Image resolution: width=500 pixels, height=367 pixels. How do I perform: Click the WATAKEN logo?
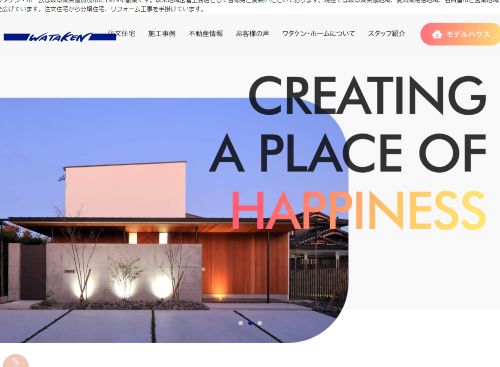pyautogui.click(x=60, y=37)
